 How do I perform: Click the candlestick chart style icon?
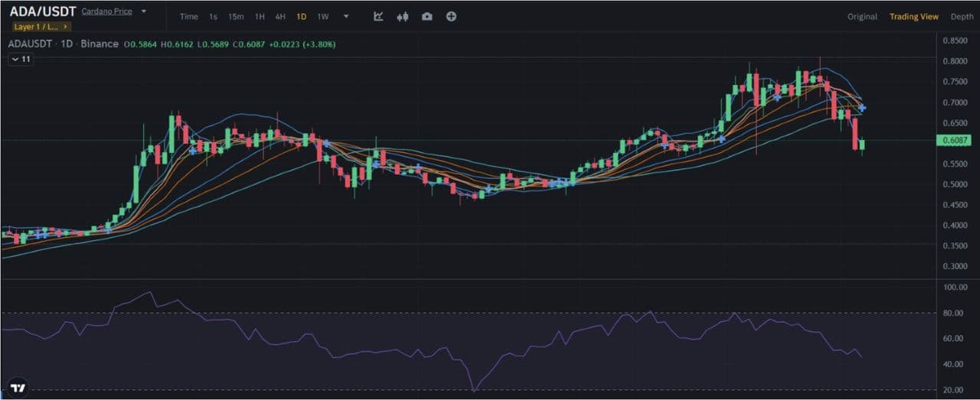click(x=402, y=16)
